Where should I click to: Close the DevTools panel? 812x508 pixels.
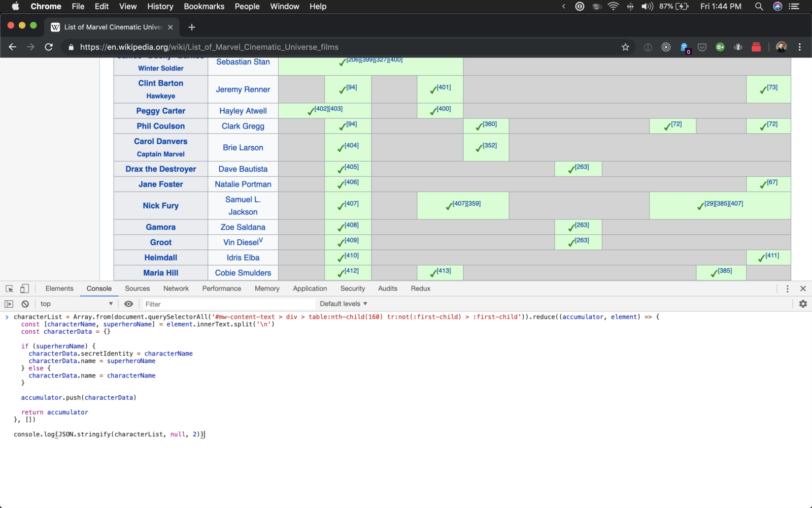[803, 289]
